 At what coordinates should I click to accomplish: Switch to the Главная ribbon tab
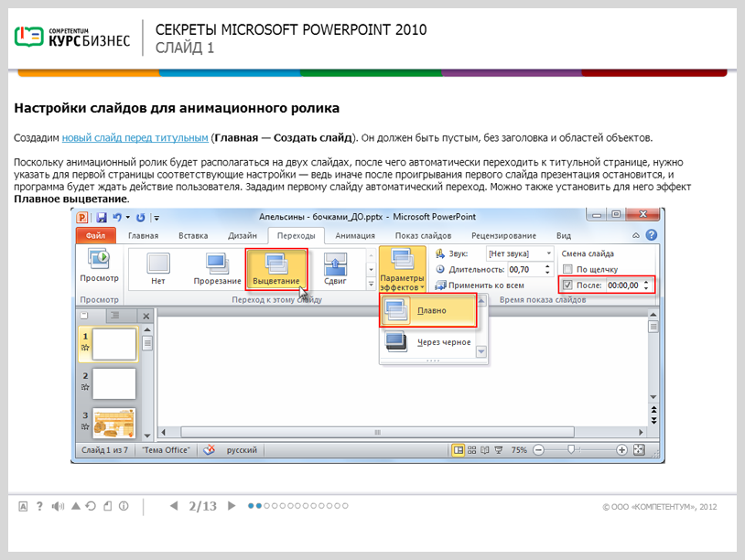143,235
